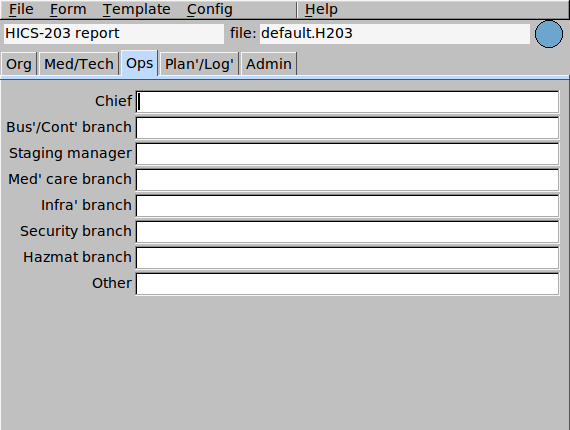This screenshot has height=430, width=570.
Task: Click the HICS-203 report title field
Action: click(x=114, y=34)
